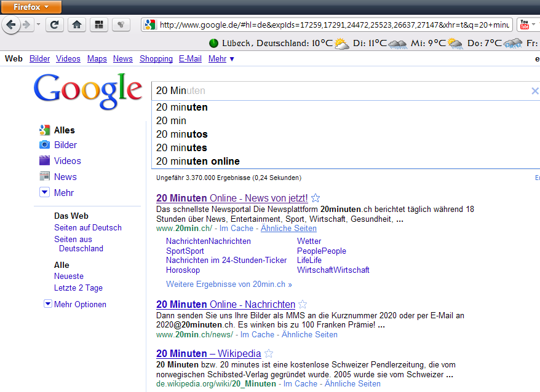Open the Wetter sitelink

309,241
